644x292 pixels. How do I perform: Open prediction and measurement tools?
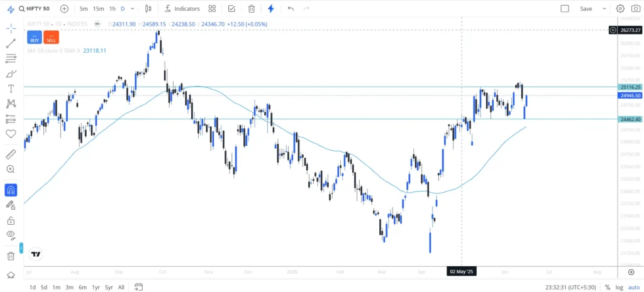click(x=11, y=119)
